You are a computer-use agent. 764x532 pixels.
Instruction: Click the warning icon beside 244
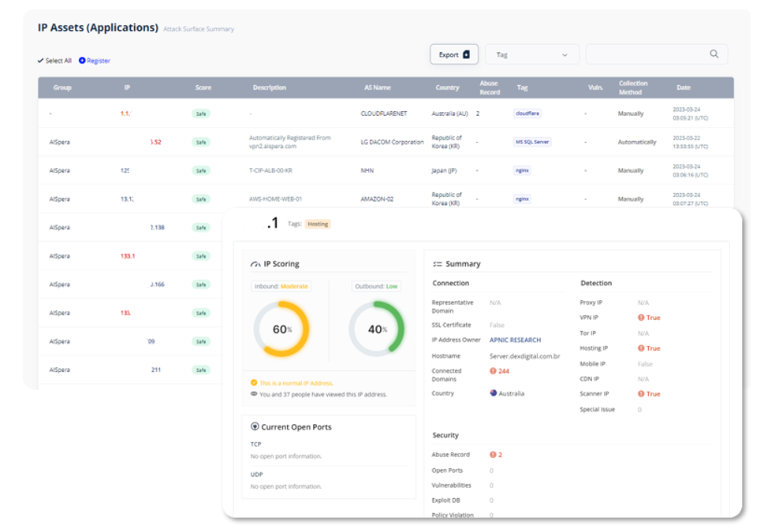point(493,371)
